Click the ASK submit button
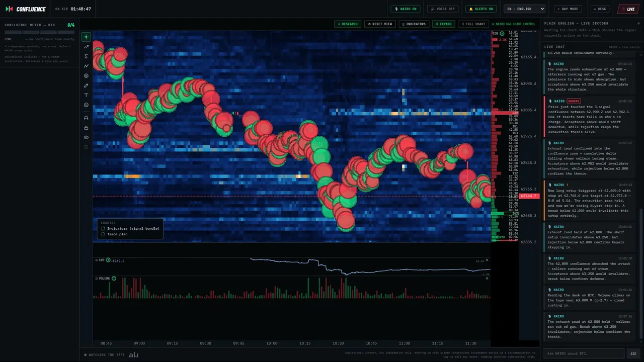 tap(633, 353)
